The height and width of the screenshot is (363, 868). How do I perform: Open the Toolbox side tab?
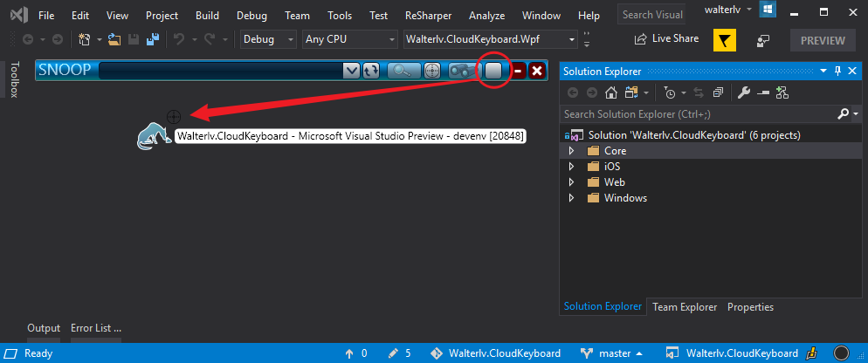point(14,79)
